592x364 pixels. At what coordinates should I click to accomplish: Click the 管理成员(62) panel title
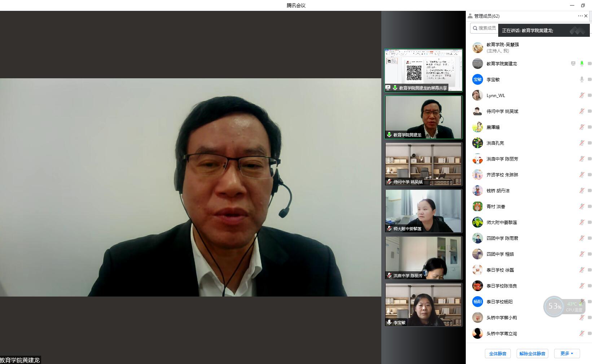click(x=487, y=16)
